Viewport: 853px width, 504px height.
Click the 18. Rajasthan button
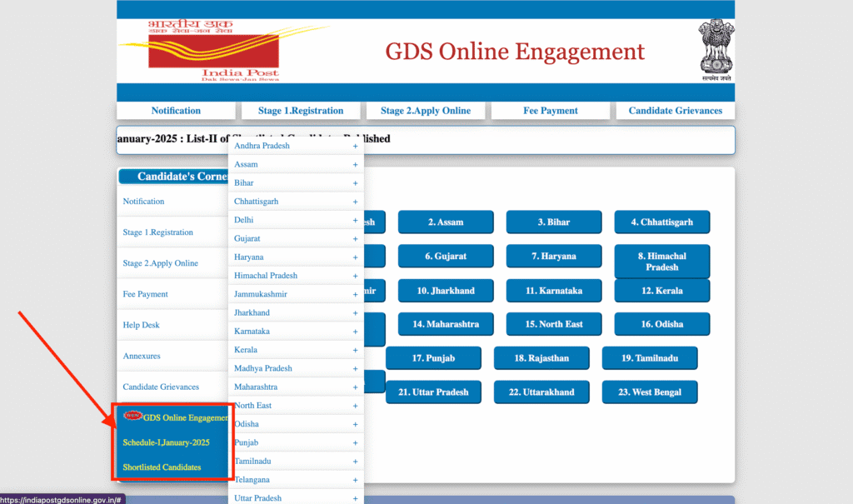coord(541,358)
